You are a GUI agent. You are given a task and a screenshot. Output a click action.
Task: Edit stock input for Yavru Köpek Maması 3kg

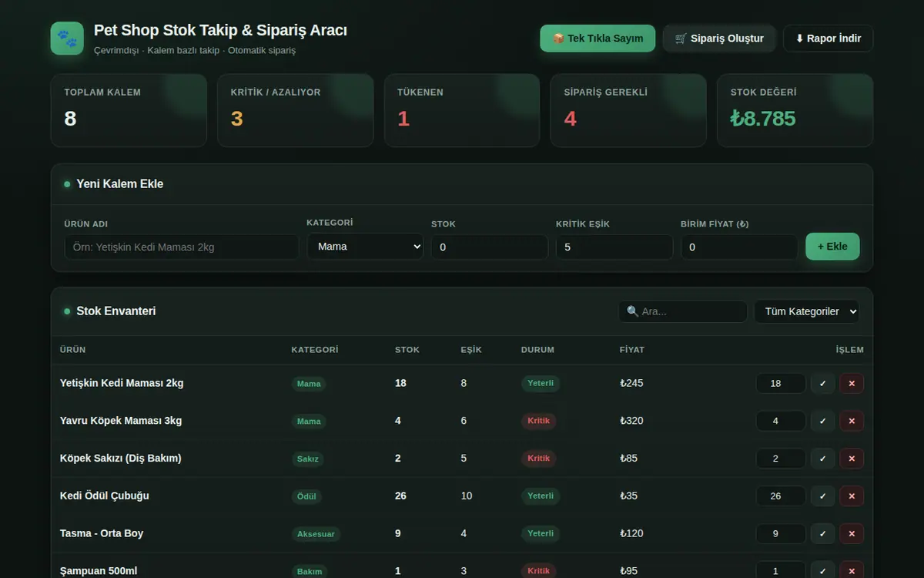click(x=781, y=421)
